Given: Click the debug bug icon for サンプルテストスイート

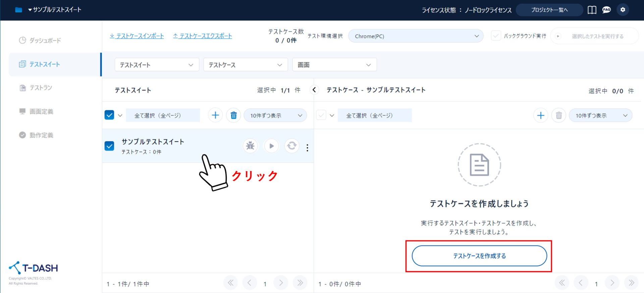Looking at the screenshot, I should 250,146.
